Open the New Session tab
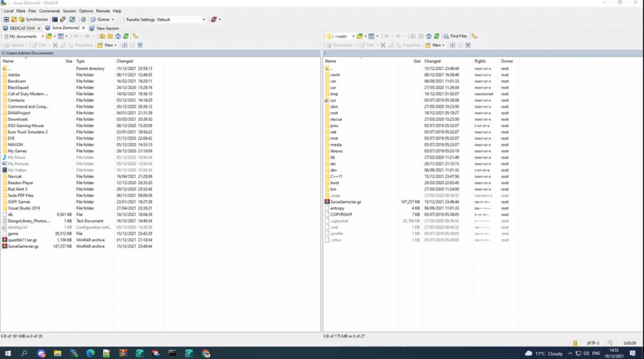 tap(104, 28)
